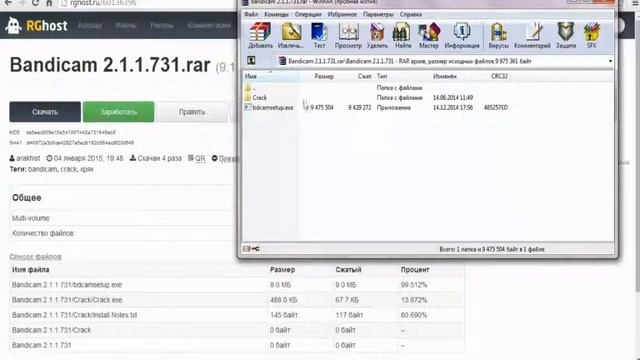This screenshot has width=640, height=360.
Task: Click the Удалить (Delete) toolbar icon
Action: [377, 35]
